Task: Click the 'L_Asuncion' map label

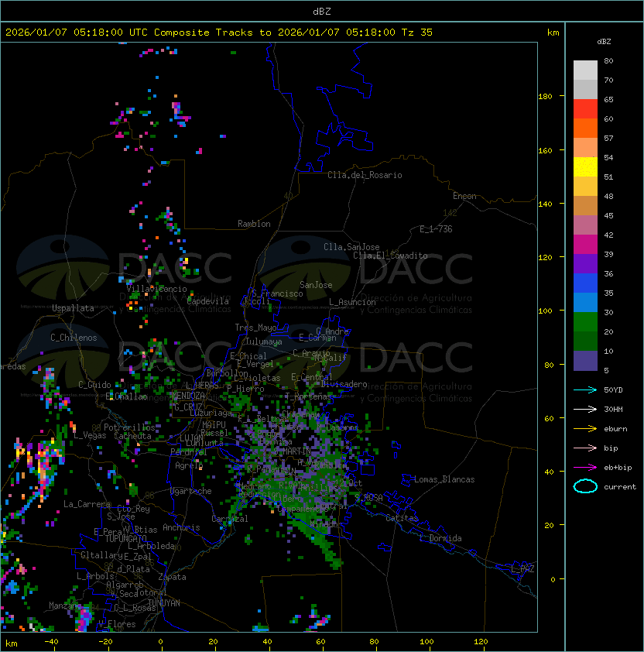Action: coord(352,302)
